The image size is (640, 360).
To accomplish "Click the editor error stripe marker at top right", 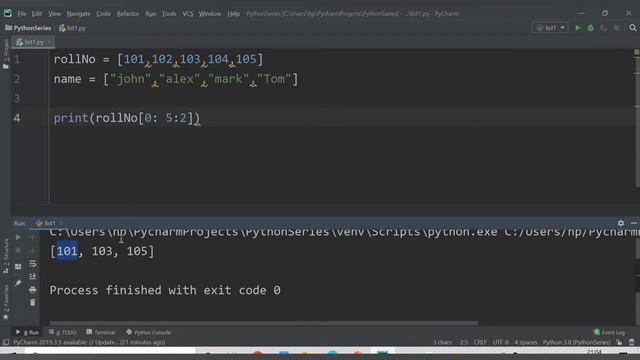I will click(636, 52).
